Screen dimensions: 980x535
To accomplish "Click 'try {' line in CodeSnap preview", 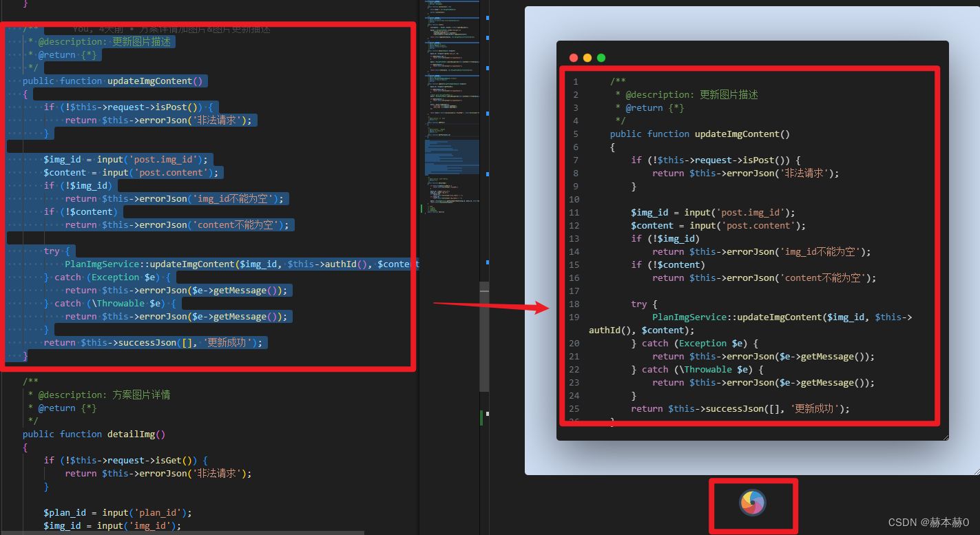I will click(644, 304).
